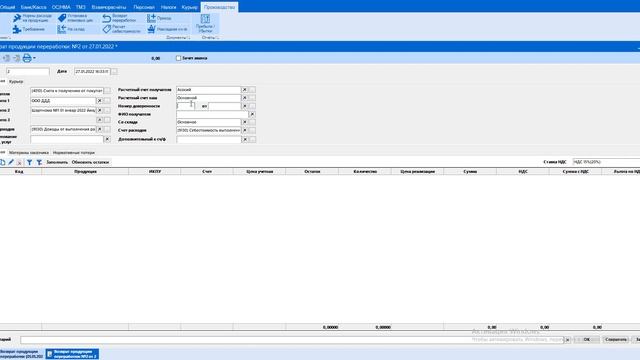
Task: Open the Ставка НДС combo box
Action: click(606, 162)
